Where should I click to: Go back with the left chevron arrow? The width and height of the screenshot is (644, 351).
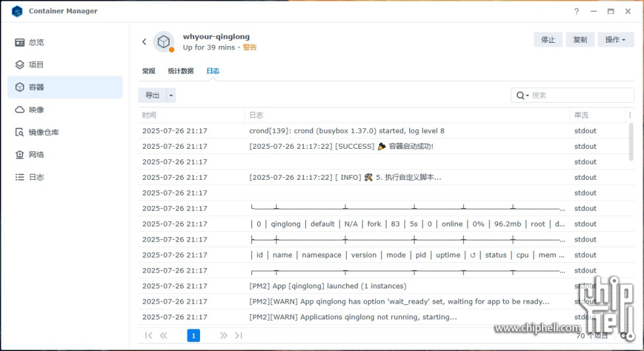[x=144, y=41]
